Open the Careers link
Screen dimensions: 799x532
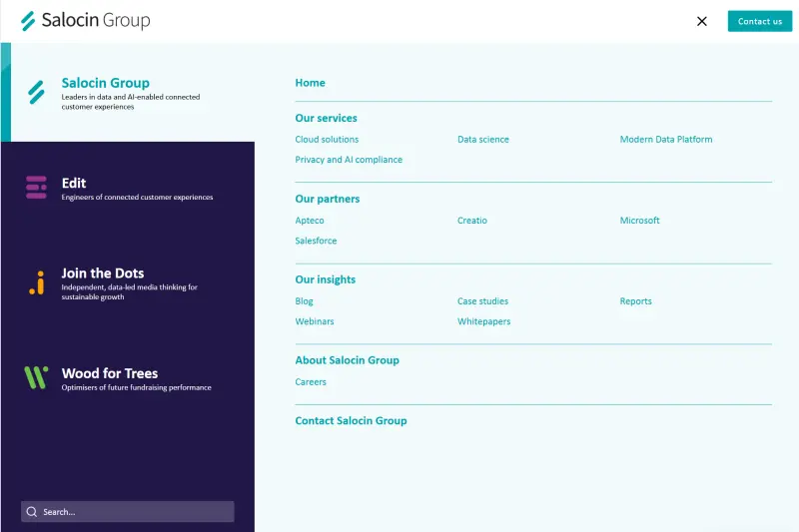coord(311,382)
